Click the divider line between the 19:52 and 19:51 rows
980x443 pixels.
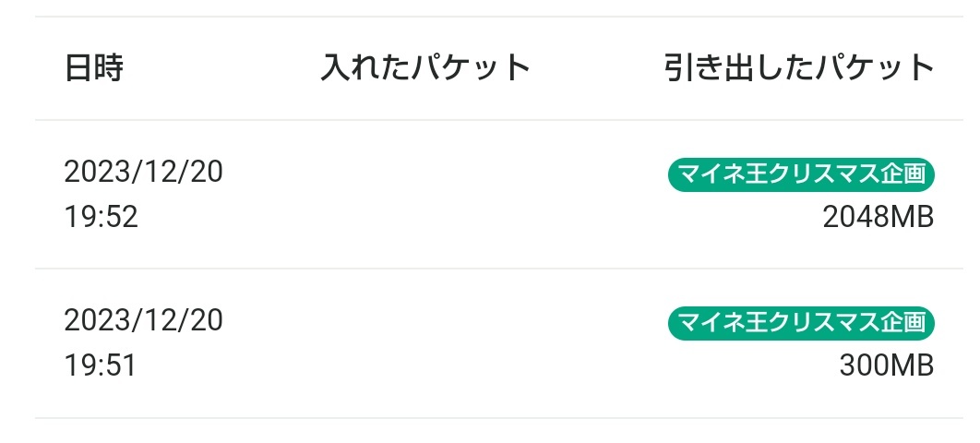click(498, 269)
